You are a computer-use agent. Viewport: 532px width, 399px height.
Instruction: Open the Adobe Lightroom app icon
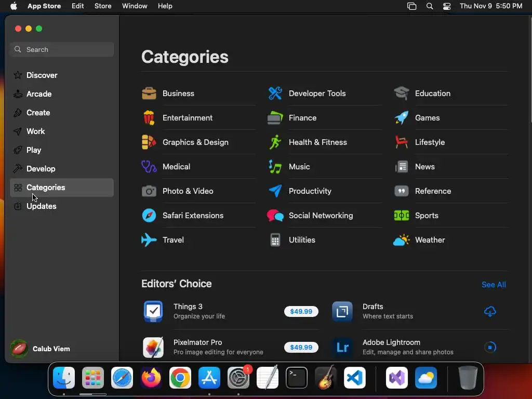click(x=342, y=347)
